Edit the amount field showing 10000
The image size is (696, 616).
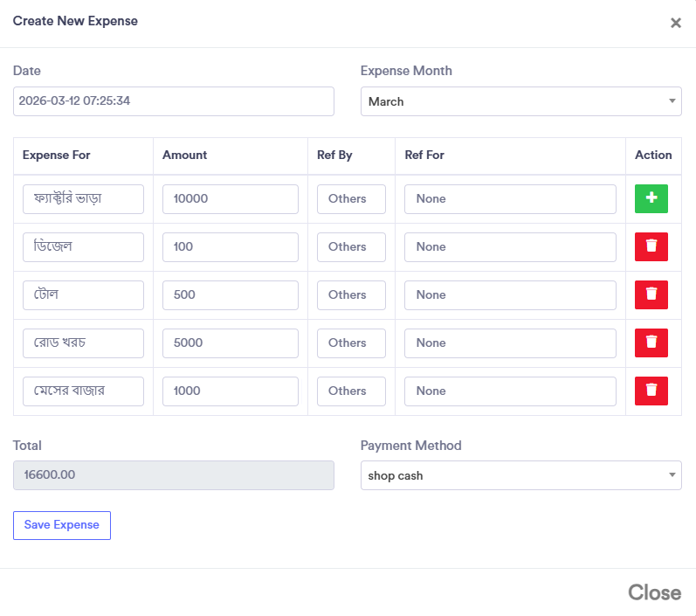[x=231, y=198]
